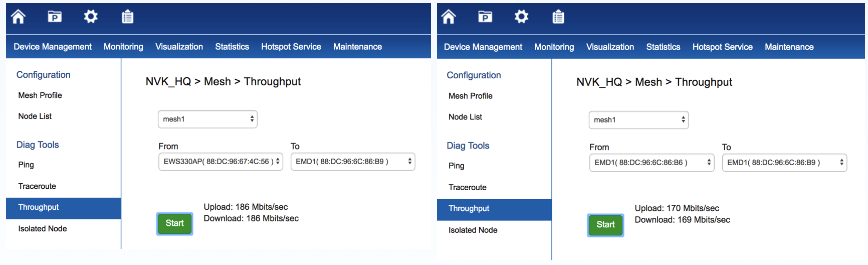Click the project folder icon in right panel

coord(485,17)
